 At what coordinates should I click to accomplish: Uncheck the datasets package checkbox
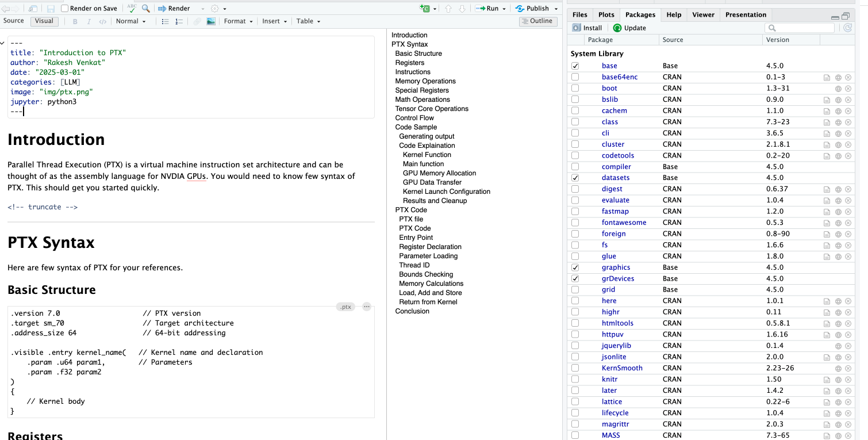coord(575,178)
